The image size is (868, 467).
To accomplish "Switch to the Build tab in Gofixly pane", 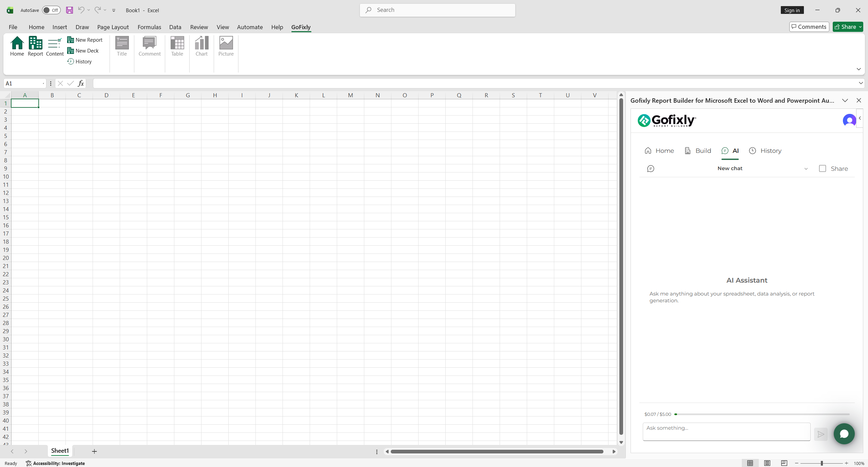I will pos(698,150).
